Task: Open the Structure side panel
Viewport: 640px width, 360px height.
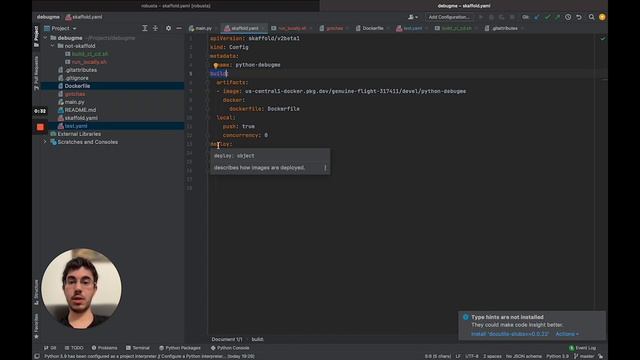Action: 36,292
